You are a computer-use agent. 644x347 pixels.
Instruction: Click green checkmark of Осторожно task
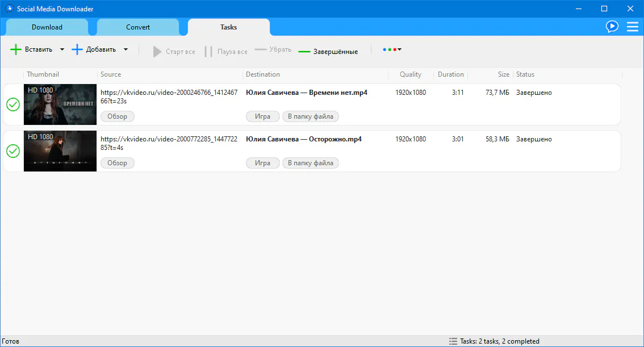coord(13,151)
